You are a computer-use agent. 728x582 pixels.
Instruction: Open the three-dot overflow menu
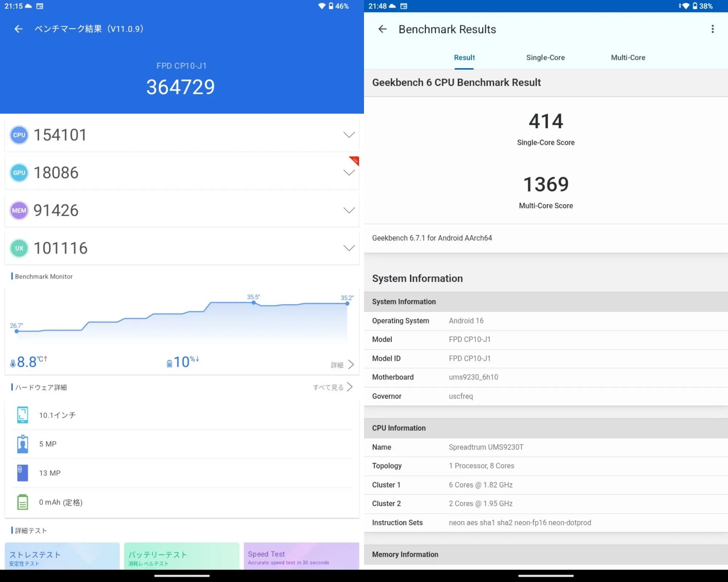click(x=713, y=29)
